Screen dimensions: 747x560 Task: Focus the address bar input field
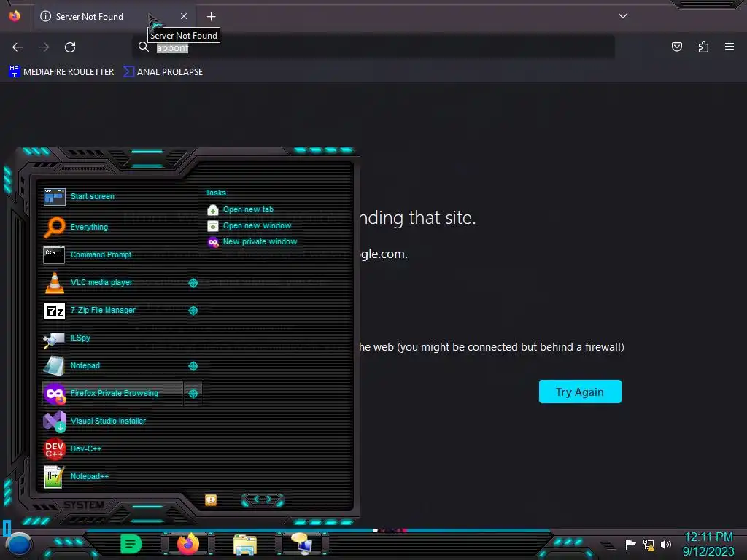click(373, 47)
